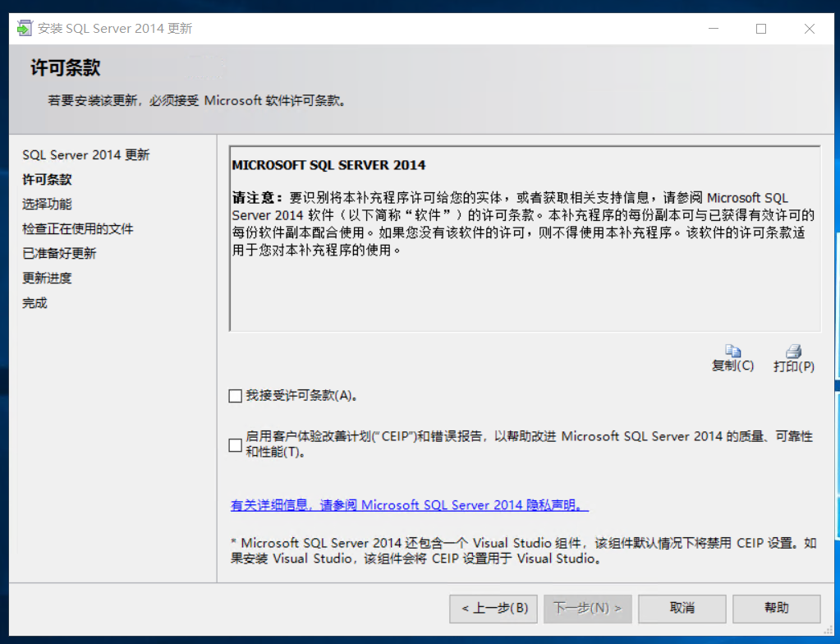The height and width of the screenshot is (644, 840).
Task: Click inside the license terms text box
Action: click(525, 238)
